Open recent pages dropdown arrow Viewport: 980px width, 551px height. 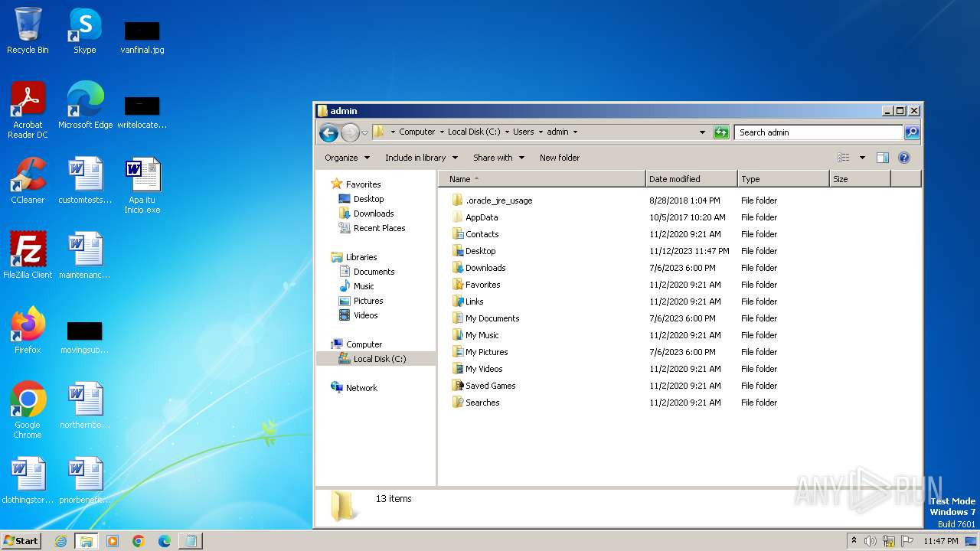coord(364,132)
